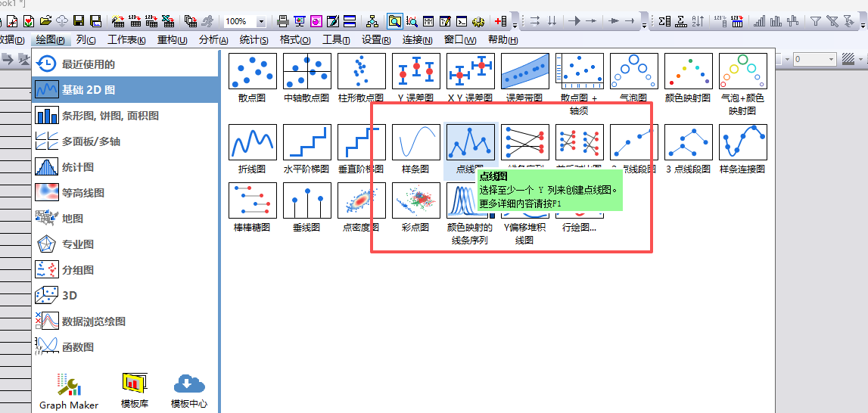Switch to the 统计图 statistics plot category
The image size is (868, 413).
point(77,167)
